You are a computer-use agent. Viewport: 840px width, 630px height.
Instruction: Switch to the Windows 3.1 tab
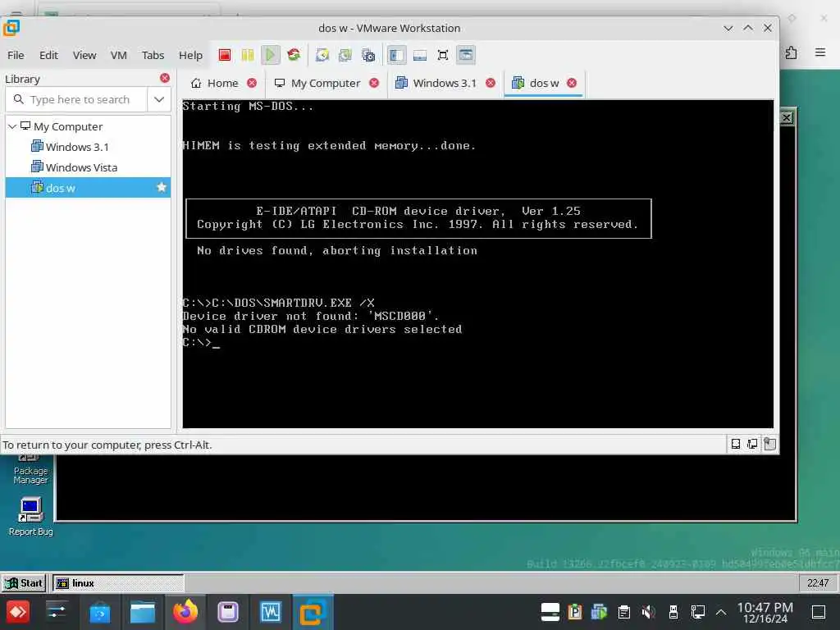point(436,83)
